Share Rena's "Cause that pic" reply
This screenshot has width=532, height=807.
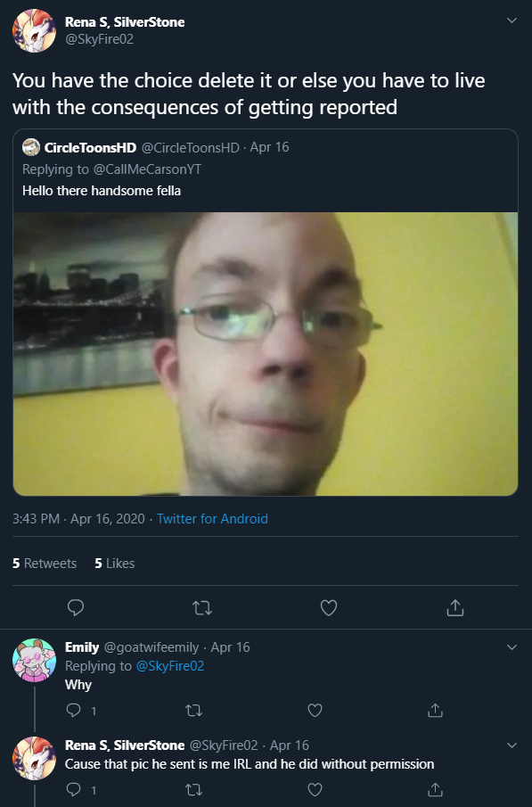click(x=435, y=789)
